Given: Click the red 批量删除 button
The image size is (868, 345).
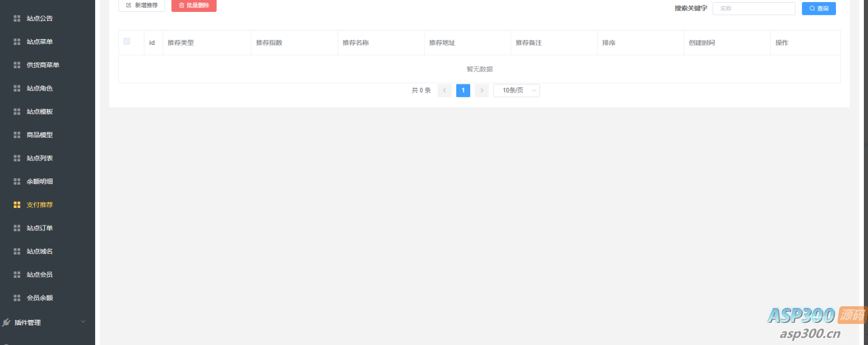Looking at the screenshot, I should [x=194, y=5].
